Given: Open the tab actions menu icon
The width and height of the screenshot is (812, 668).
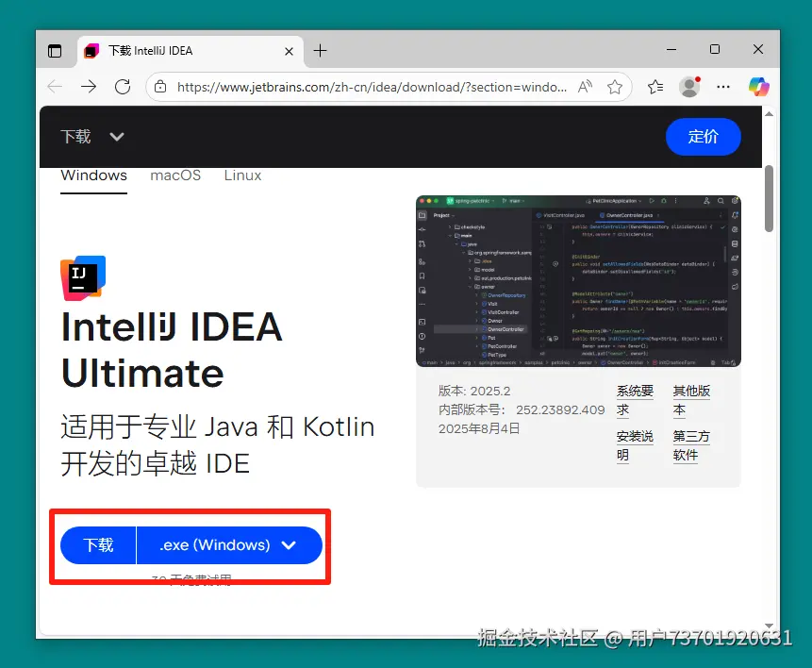Looking at the screenshot, I should [55, 51].
